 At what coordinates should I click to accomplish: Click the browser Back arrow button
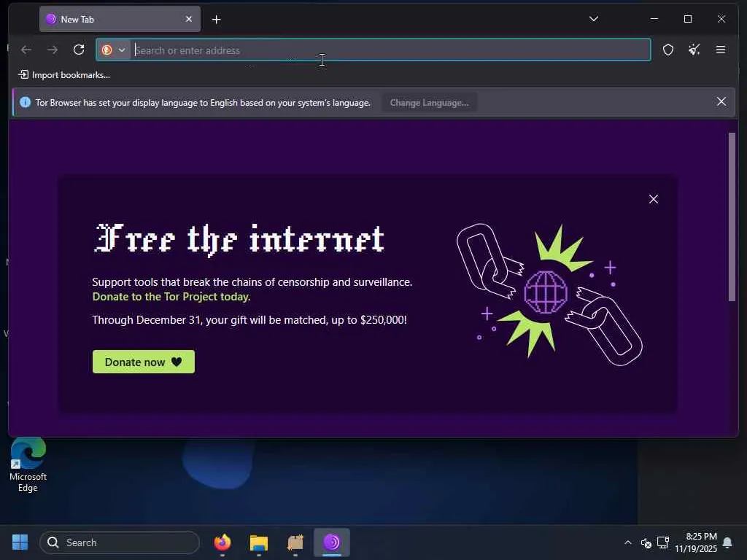coord(26,50)
